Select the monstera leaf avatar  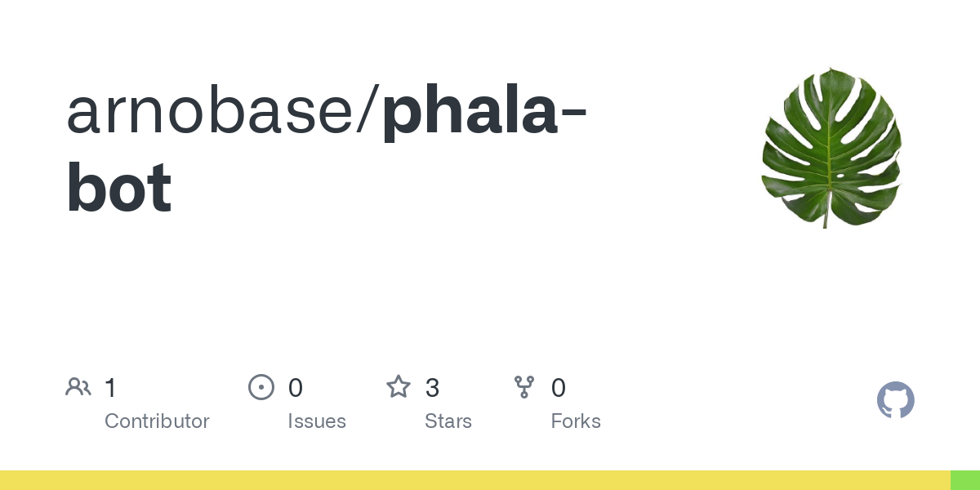[831, 147]
